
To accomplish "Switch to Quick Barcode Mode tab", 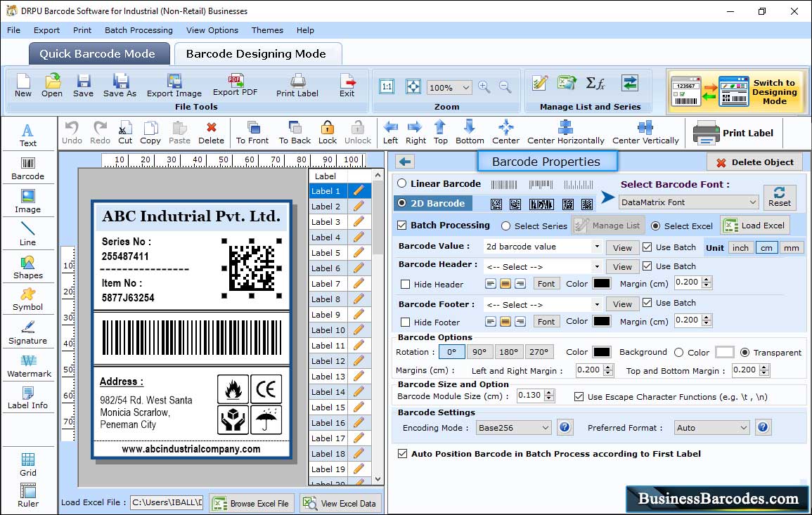I will 98,54.
